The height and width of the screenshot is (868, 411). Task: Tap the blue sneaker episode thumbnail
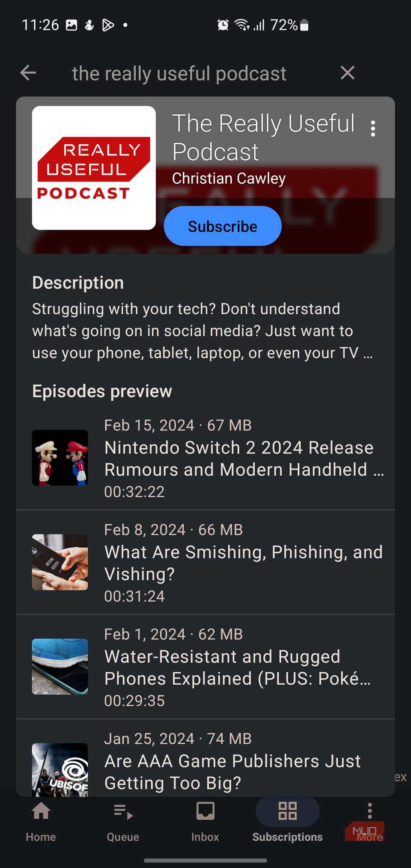[x=60, y=667]
